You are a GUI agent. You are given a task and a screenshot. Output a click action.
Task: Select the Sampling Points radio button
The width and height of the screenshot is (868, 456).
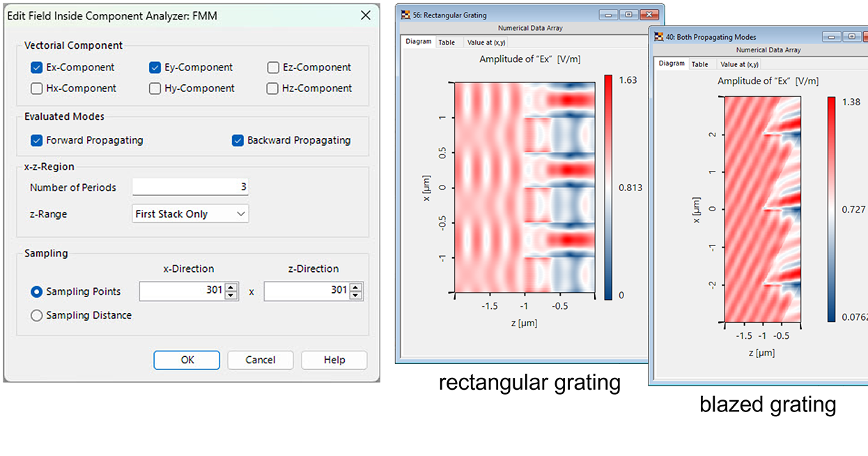36,291
